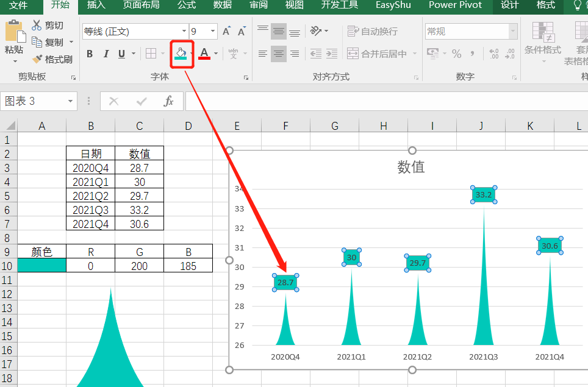Viewport: 588px width, 387px height.
Task: Apply Comma Style icon
Action: click(x=473, y=54)
